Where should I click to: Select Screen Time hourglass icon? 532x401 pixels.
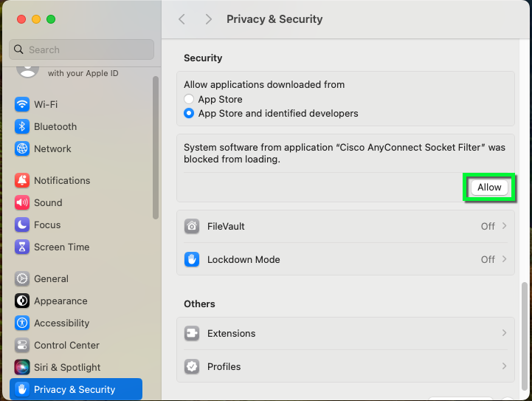click(x=22, y=247)
